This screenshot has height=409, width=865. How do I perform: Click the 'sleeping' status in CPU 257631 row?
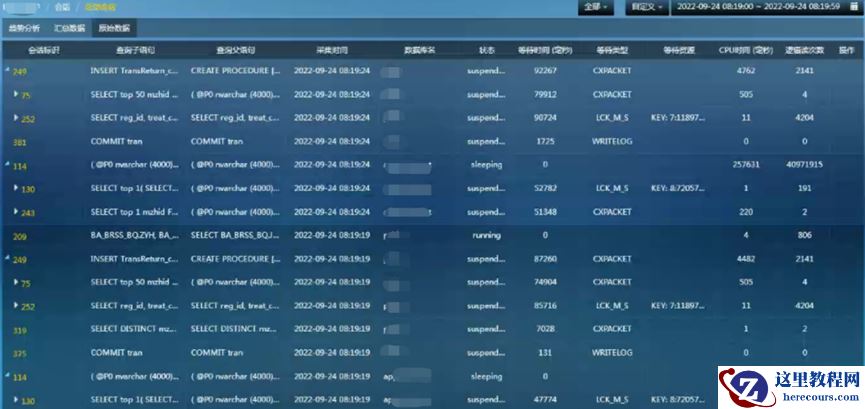[x=487, y=164]
